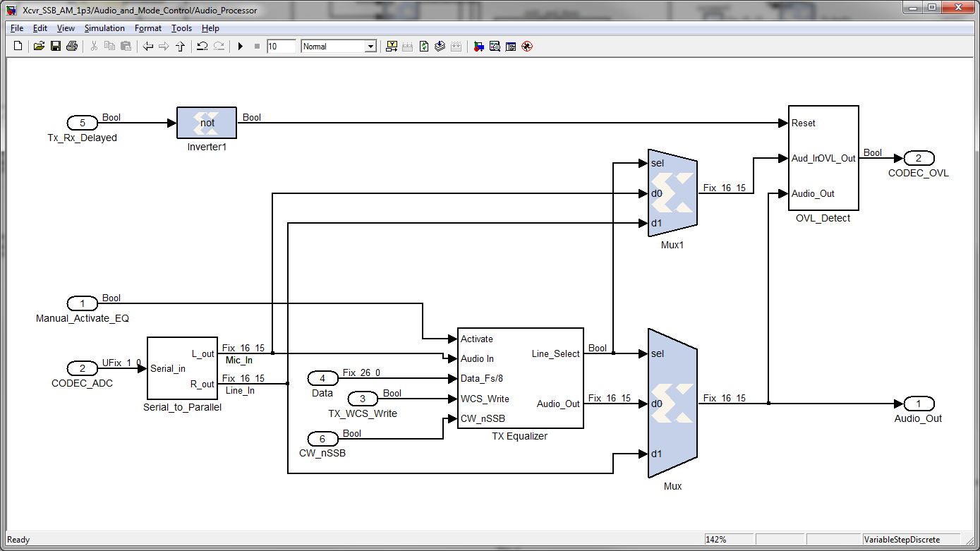Viewport: 980px width, 551px height.
Task: Click the Model Browser toggle icon
Action: coord(511,47)
